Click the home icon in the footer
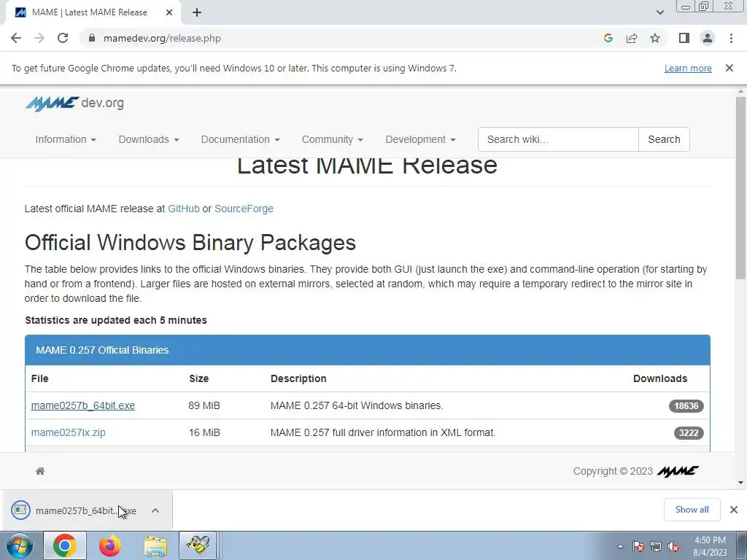This screenshot has width=747, height=560. coord(40,471)
